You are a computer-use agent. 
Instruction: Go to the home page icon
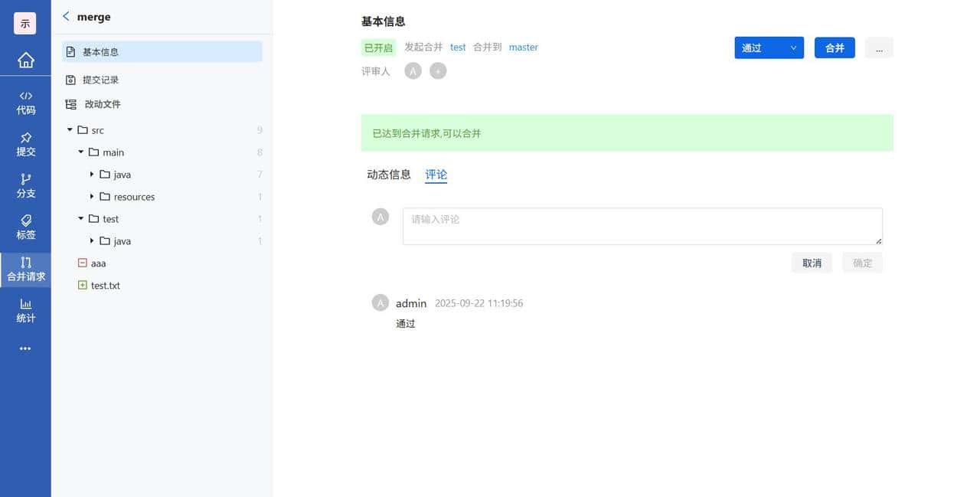[x=25, y=59]
